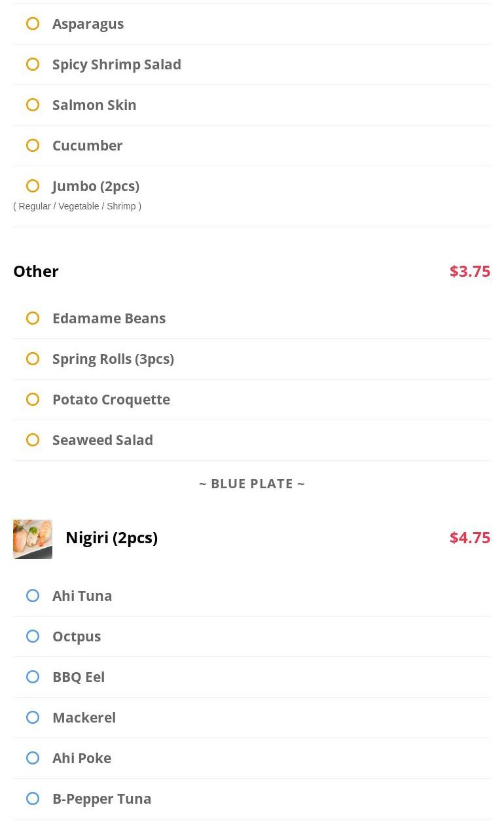Click the Other section heading
Screen dimensions: 504x824
[36, 271]
